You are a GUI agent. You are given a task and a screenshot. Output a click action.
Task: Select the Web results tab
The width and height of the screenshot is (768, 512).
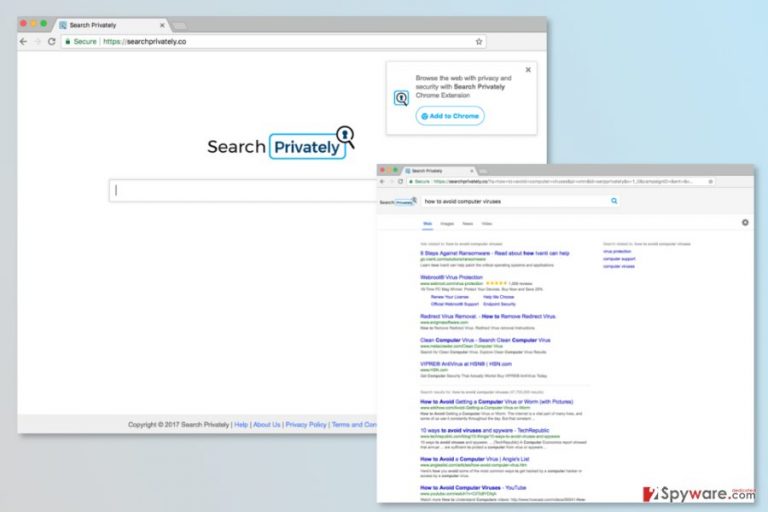[x=428, y=224]
